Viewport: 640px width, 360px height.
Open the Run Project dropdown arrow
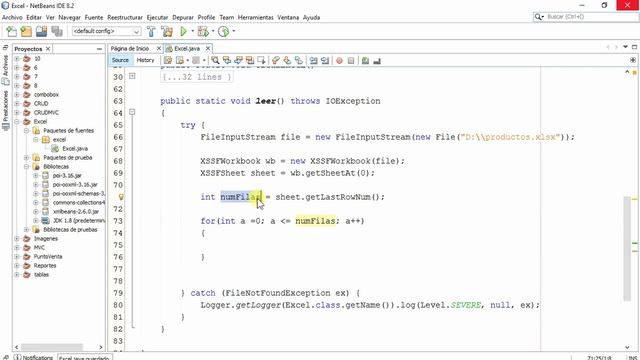click(192, 31)
